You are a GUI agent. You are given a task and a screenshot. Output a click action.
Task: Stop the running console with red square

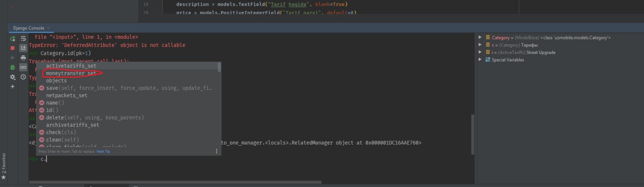[x=13, y=48]
